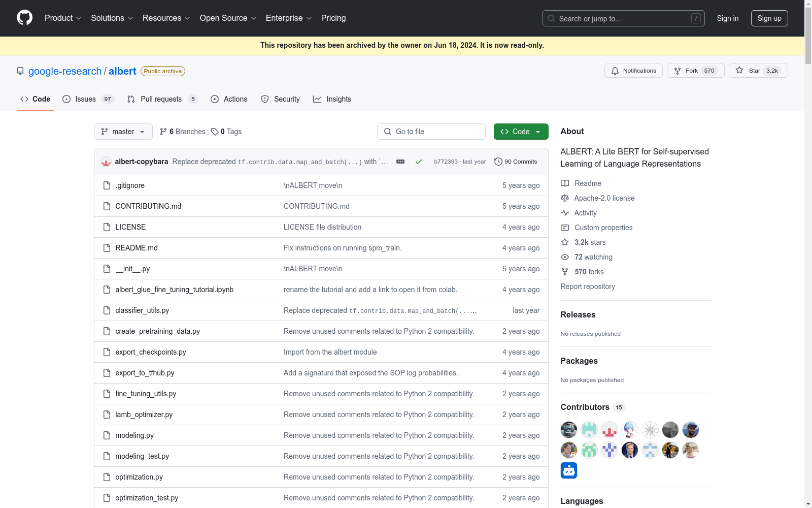View the commit status checkmark
This screenshot has width=812, height=508.
pos(419,162)
